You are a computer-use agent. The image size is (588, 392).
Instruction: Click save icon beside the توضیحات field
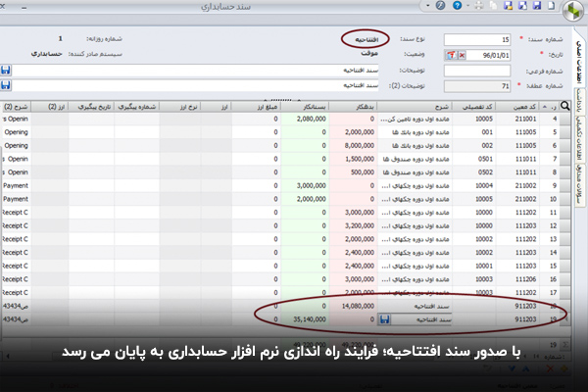coord(6,71)
